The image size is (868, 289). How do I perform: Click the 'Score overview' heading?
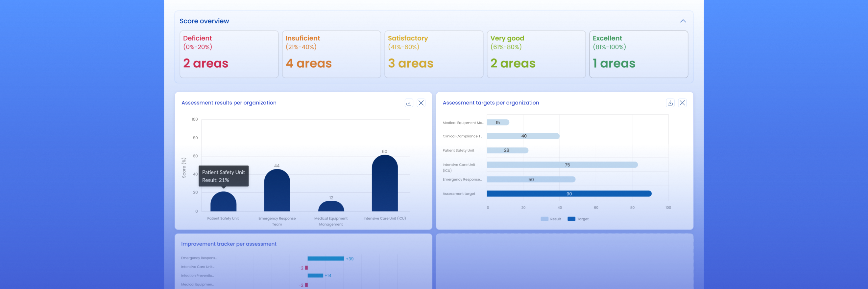pyautogui.click(x=204, y=21)
